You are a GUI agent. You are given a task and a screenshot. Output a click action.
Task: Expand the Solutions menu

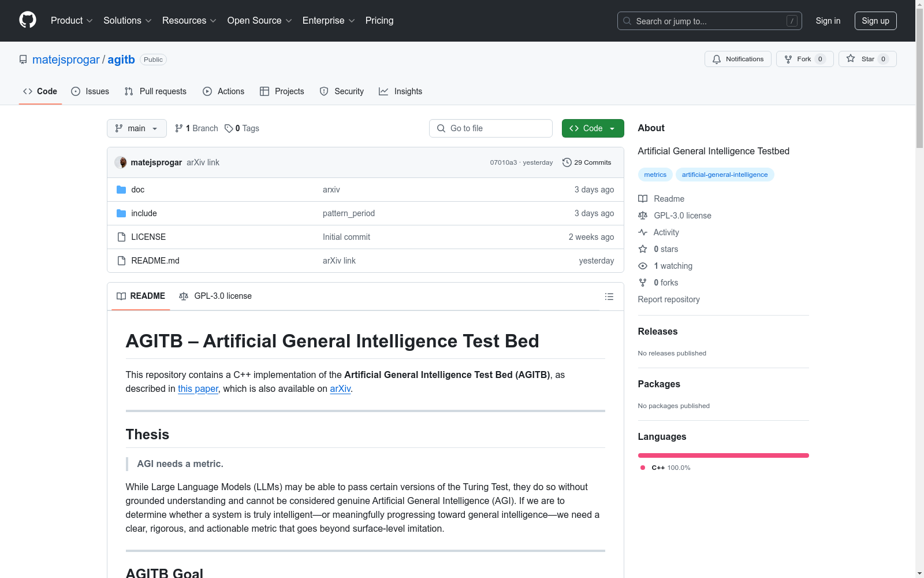coord(127,21)
